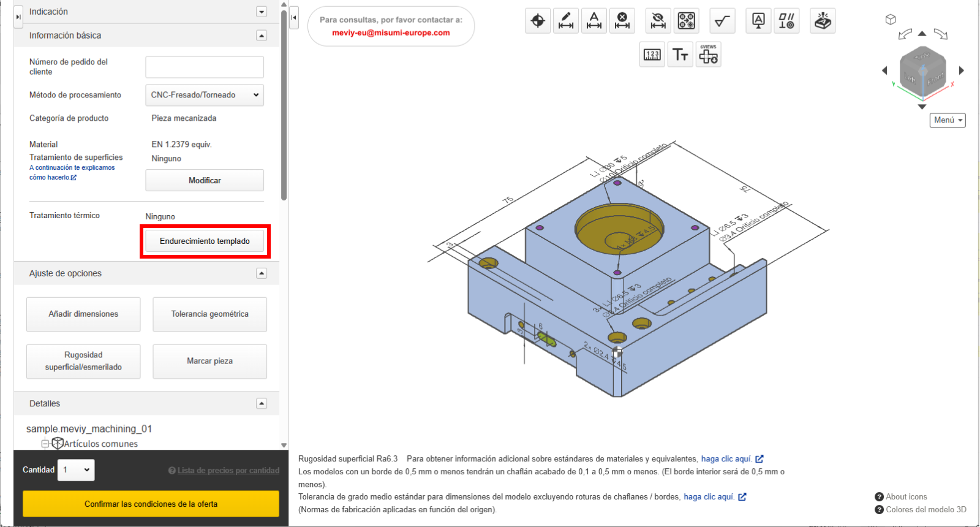
Task: Open the surface roughness symbol tool
Action: click(722, 21)
